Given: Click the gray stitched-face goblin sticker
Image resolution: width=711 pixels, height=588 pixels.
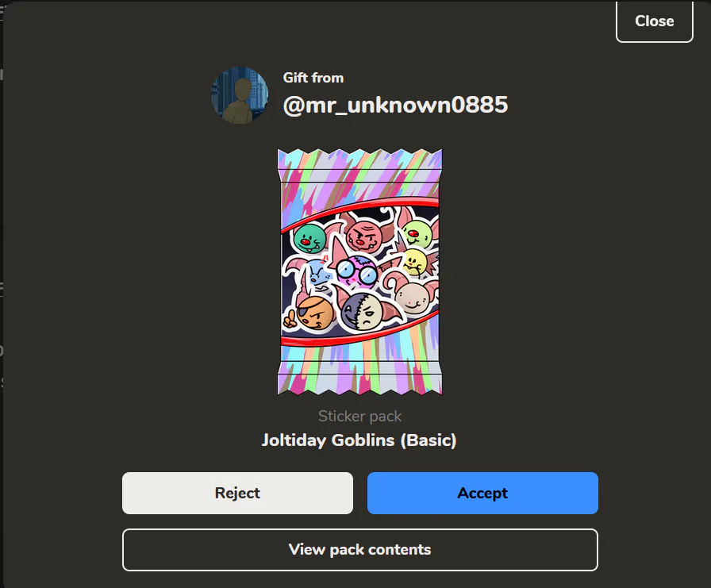Looking at the screenshot, I should 362,310.
